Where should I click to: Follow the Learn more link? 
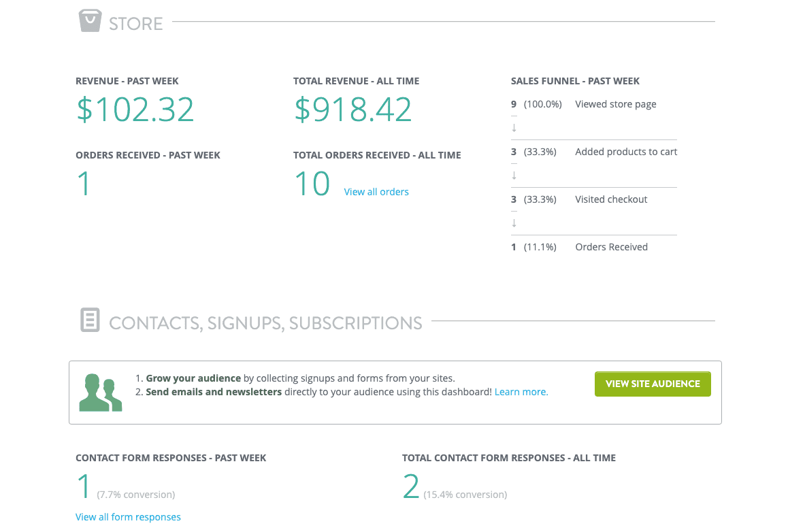point(521,391)
